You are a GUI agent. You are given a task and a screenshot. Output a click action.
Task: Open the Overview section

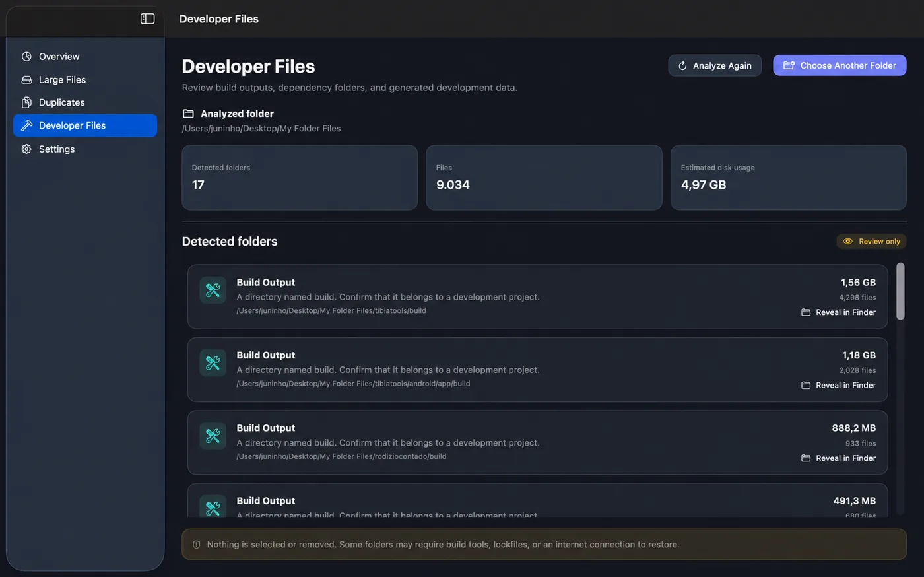click(x=85, y=57)
